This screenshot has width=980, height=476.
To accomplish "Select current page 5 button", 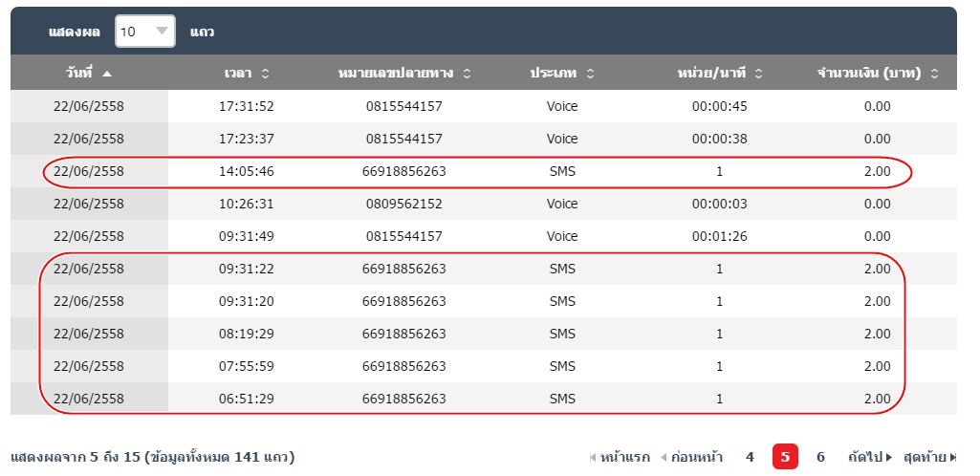I will click(x=785, y=457).
